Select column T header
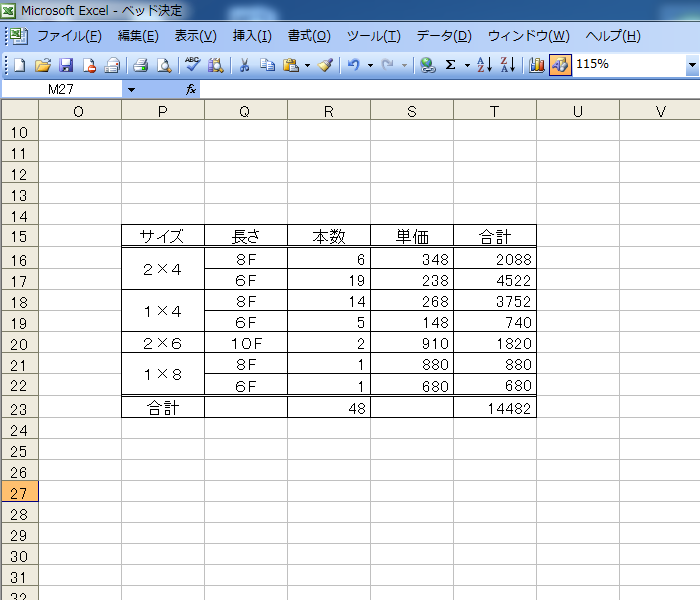 tap(495, 111)
